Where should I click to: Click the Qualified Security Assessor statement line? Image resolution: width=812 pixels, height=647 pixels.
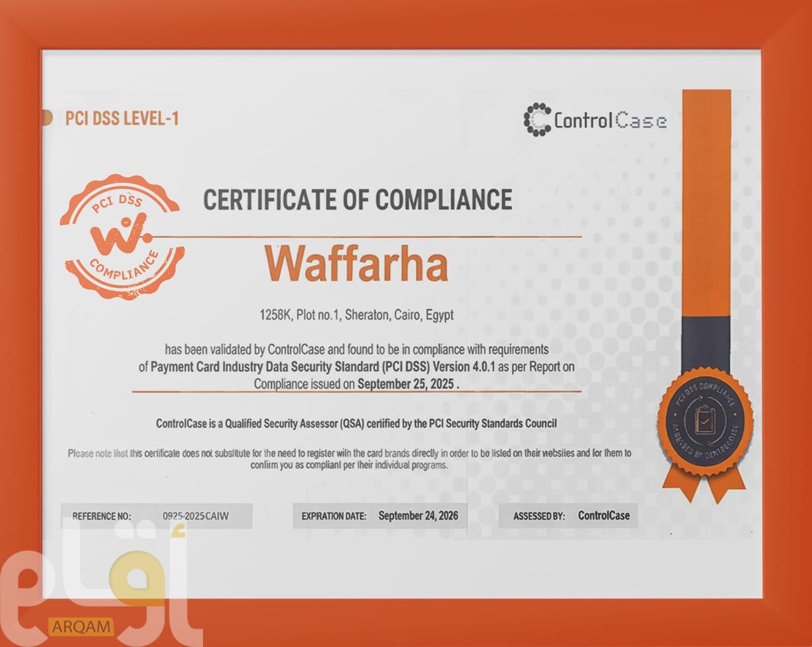click(x=356, y=423)
